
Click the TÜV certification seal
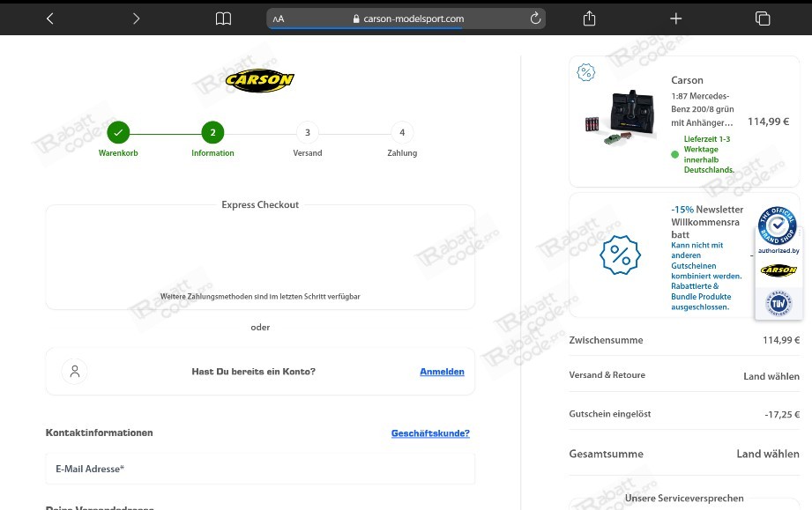(778, 303)
